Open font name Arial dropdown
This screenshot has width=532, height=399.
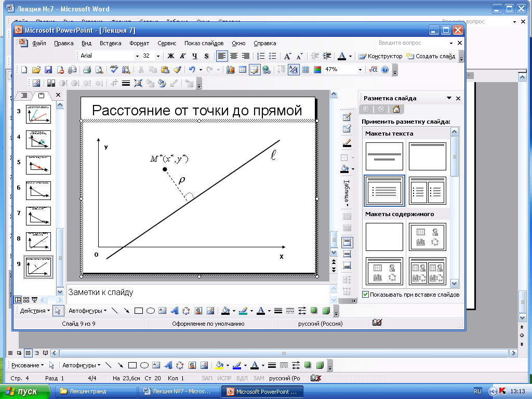tap(137, 56)
